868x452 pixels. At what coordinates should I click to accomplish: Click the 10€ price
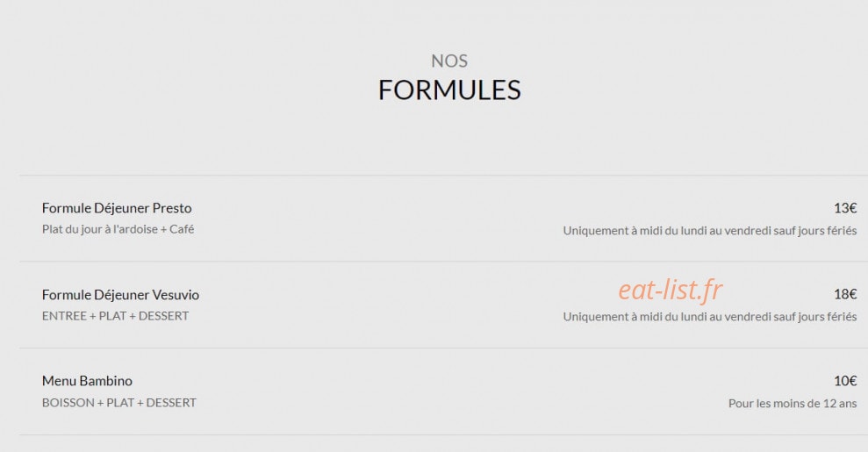[x=845, y=381]
